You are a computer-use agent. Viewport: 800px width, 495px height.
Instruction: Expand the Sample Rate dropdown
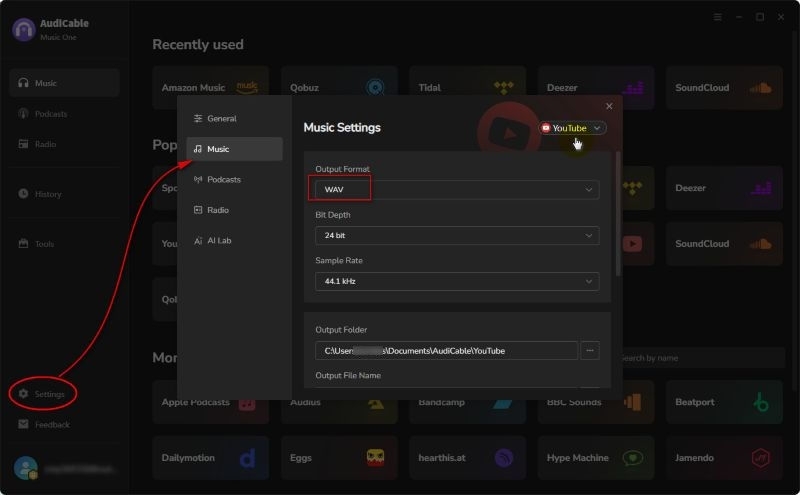[x=457, y=281]
